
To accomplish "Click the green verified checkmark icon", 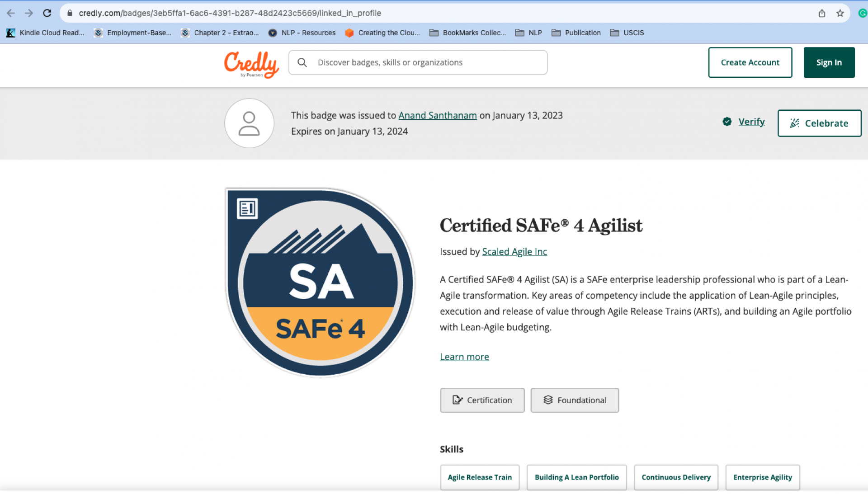I will [x=727, y=122].
